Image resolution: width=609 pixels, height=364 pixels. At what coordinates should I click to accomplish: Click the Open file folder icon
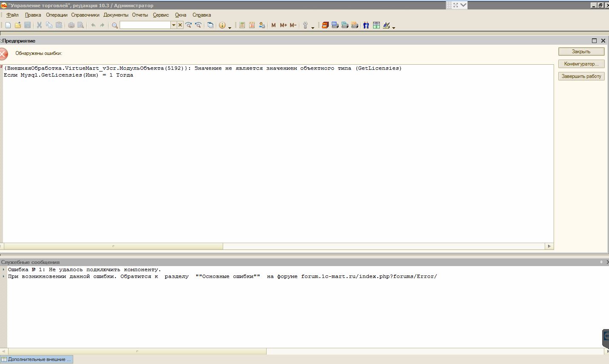click(18, 25)
